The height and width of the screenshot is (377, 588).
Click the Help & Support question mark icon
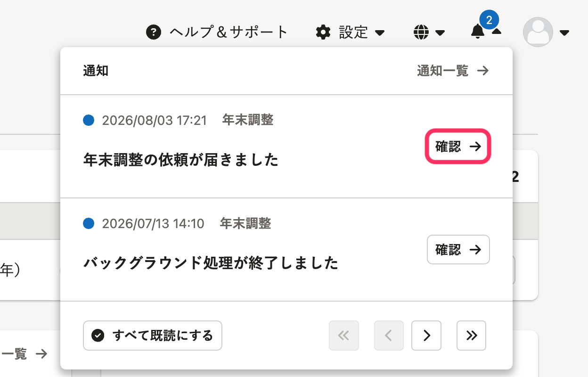click(154, 33)
